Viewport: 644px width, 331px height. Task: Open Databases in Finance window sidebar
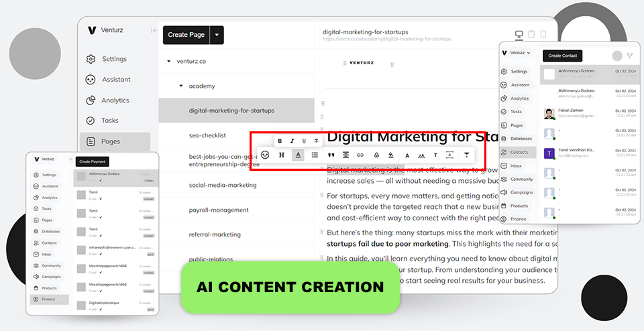coord(47,231)
